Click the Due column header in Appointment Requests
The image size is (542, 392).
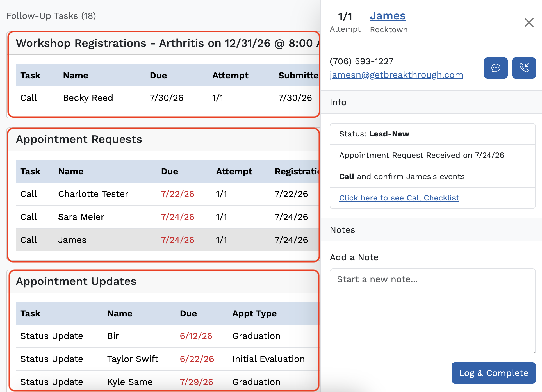pos(169,171)
